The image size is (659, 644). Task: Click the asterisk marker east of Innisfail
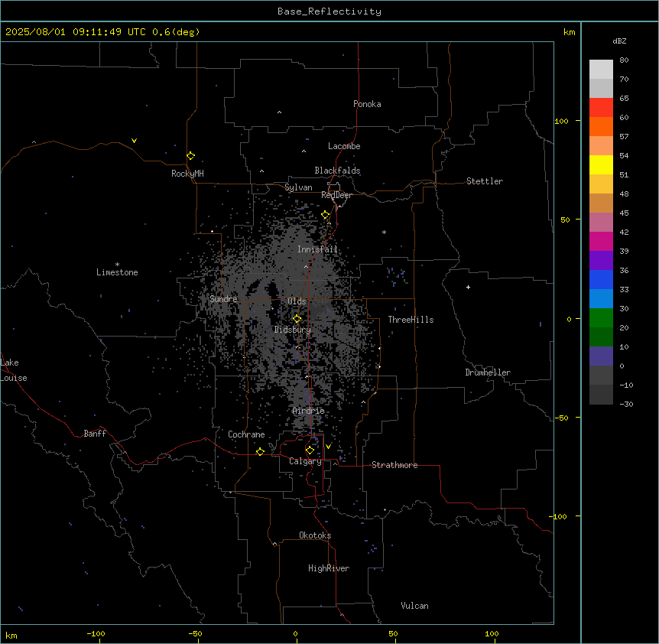tap(384, 232)
